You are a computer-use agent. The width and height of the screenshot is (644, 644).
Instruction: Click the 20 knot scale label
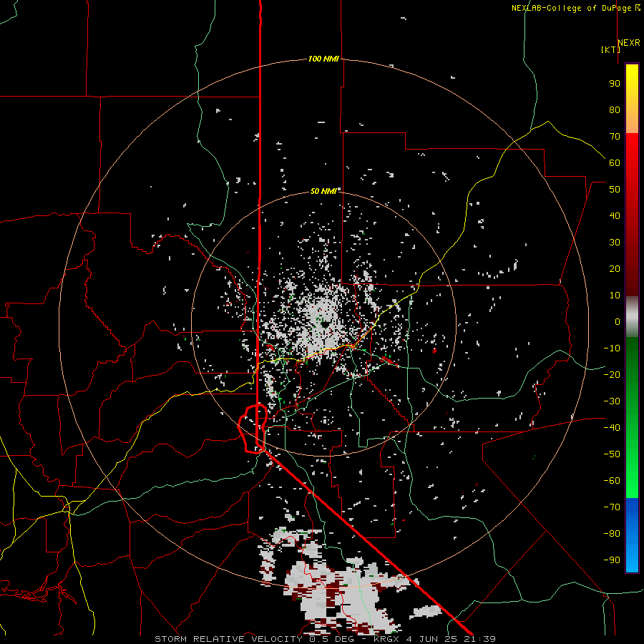tap(615, 268)
